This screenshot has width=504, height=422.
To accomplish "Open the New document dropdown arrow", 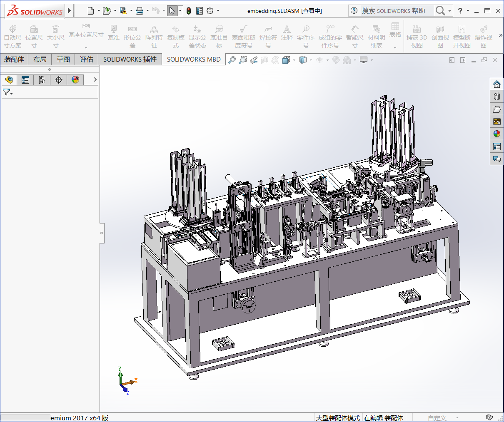I will (x=99, y=11).
